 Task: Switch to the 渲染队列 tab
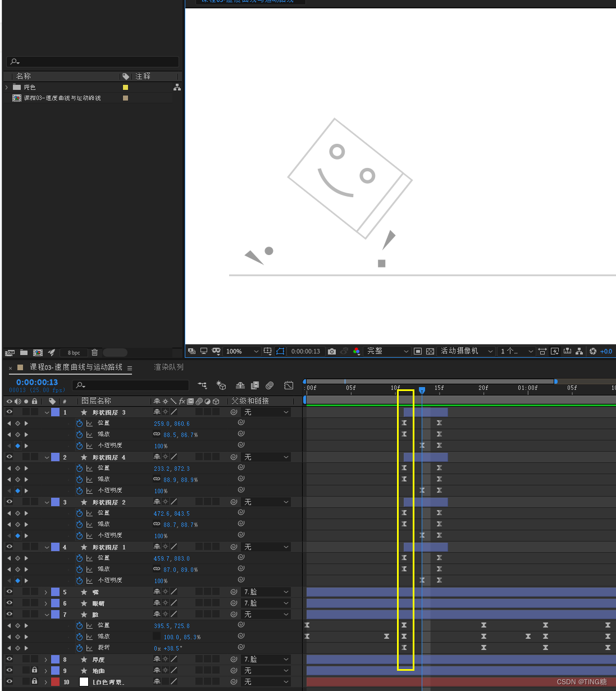(x=168, y=367)
